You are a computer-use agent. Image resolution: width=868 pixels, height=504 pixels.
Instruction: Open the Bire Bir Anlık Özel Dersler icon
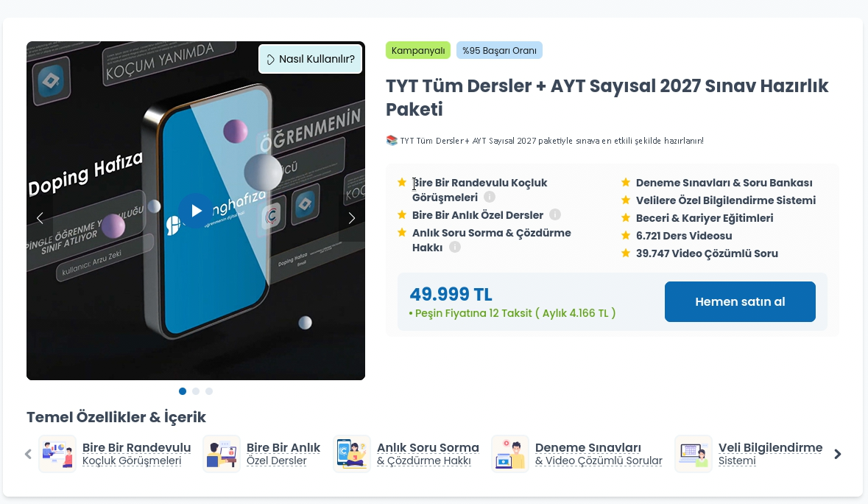222,454
